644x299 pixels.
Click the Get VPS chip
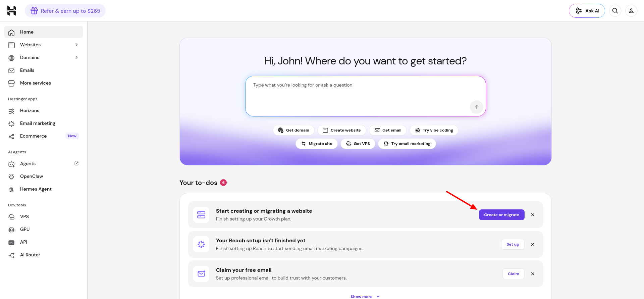[358, 144]
